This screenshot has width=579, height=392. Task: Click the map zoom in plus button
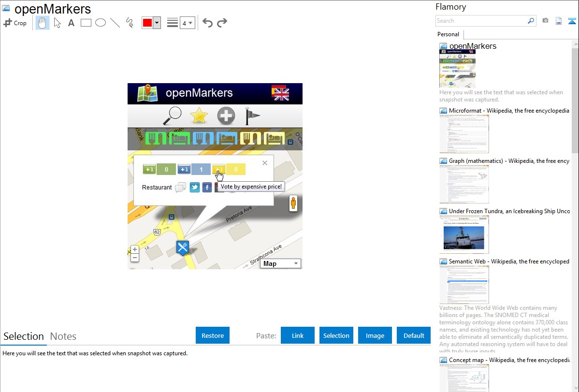tap(135, 249)
